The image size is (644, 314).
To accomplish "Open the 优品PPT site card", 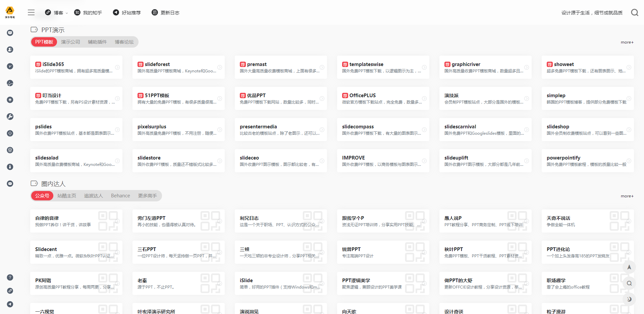I will (x=281, y=98).
